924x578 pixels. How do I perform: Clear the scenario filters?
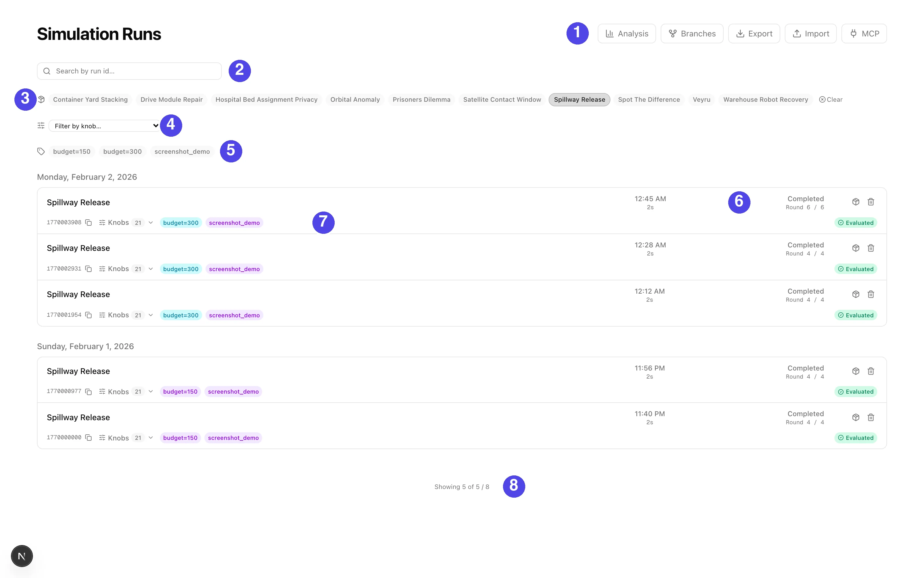831,99
